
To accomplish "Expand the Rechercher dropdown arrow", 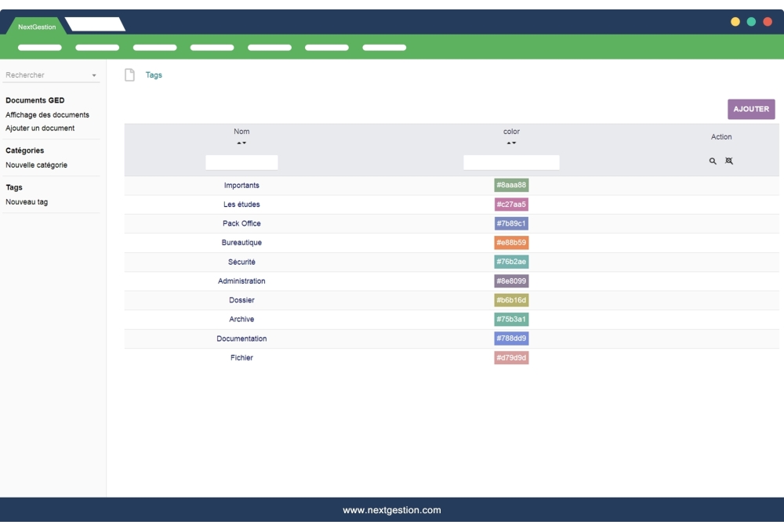I will pyautogui.click(x=94, y=76).
